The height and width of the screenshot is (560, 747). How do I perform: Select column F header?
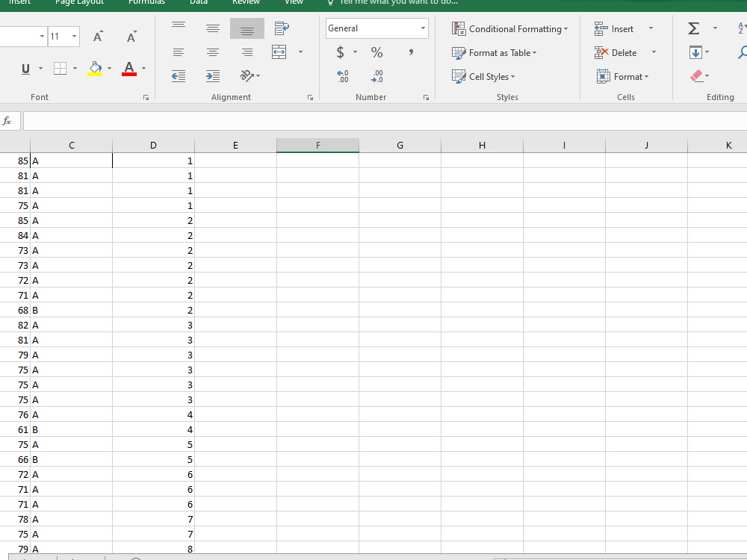click(317, 146)
